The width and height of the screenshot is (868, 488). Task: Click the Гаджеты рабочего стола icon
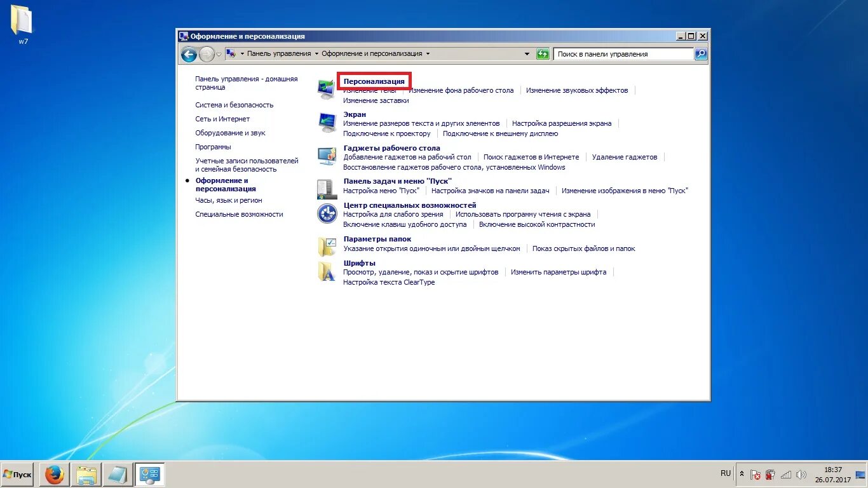point(327,156)
